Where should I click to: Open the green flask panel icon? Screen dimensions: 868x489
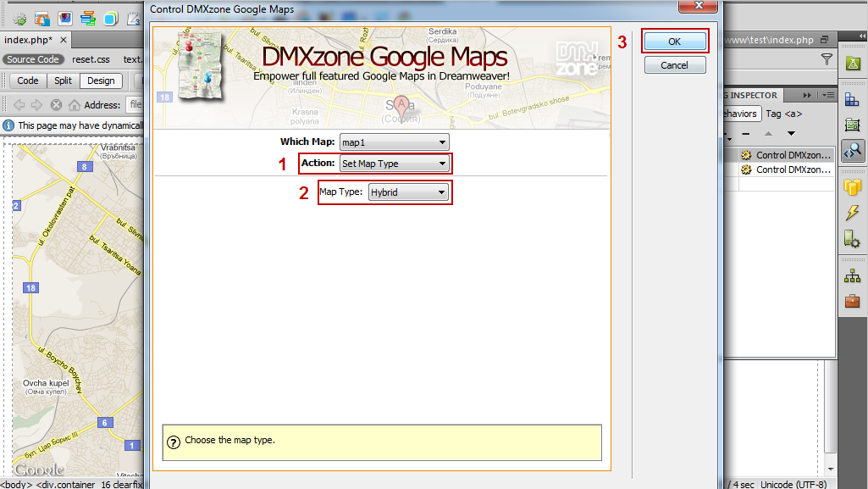(853, 63)
